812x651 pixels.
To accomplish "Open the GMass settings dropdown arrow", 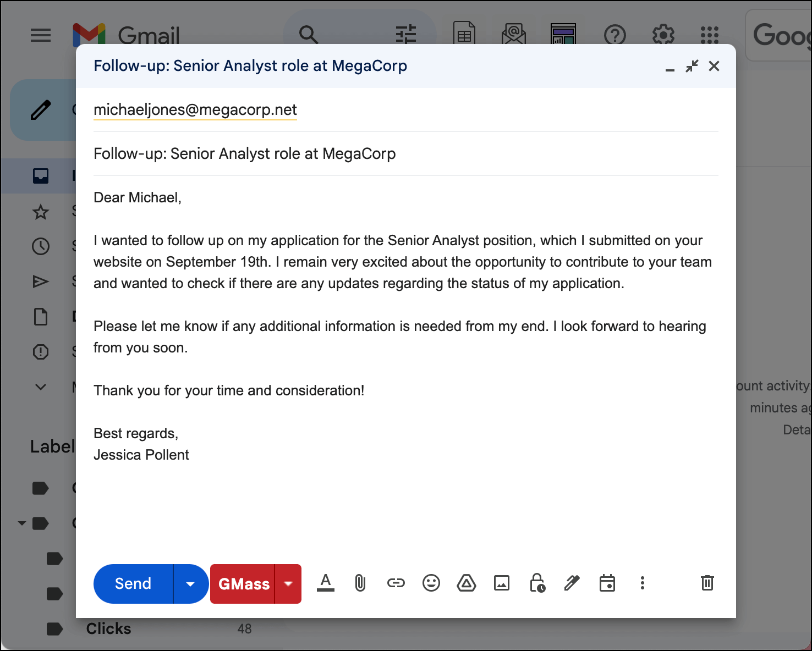I will (288, 583).
